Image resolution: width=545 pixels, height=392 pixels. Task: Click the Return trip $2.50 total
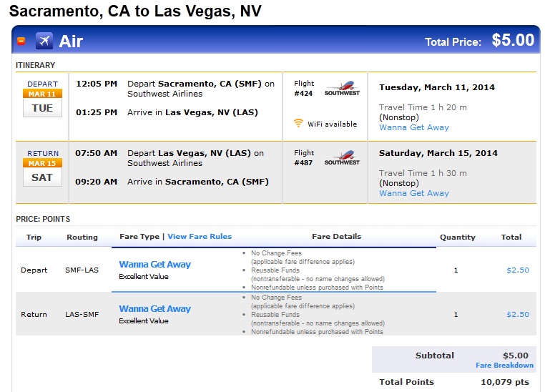[517, 315]
